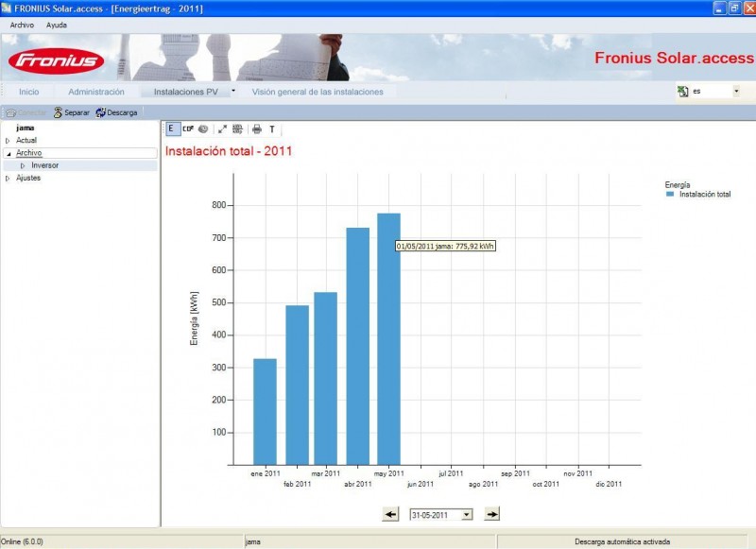Image resolution: width=756 pixels, height=549 pixels.
Task: Expand the Inversor tree node
Action: (x=22, y=165)
